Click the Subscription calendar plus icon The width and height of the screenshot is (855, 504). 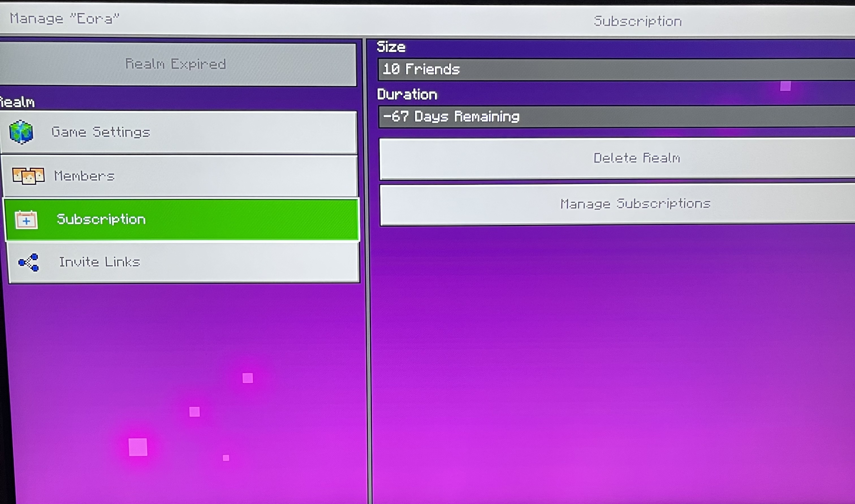point(27,220)
